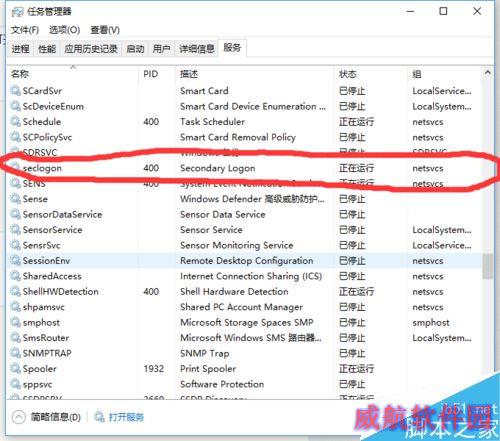The image size is (500, 441).
Task: Select Remote Desktop Configuration description
Action: point(247,261)
